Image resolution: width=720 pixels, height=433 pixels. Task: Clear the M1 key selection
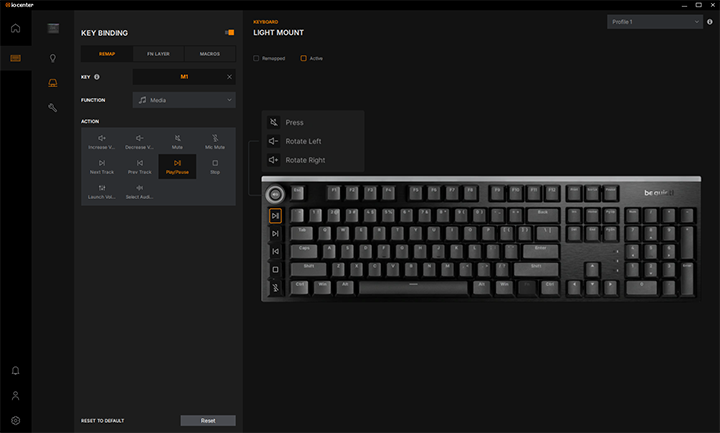point(229,77)
